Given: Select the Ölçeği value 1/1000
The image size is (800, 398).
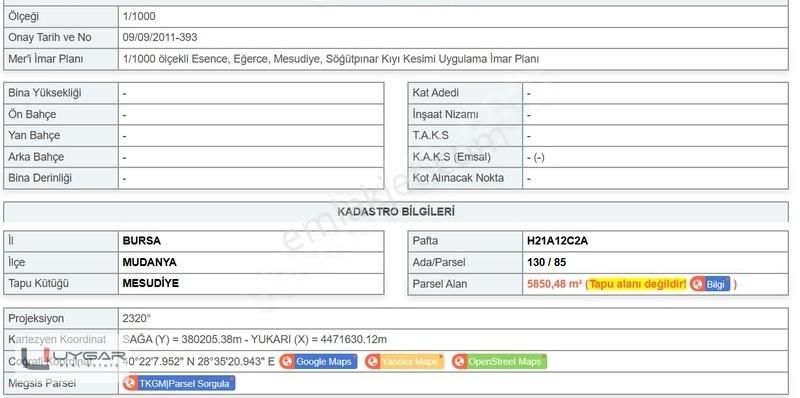Looking at the screenshot, I should point(139,16).
